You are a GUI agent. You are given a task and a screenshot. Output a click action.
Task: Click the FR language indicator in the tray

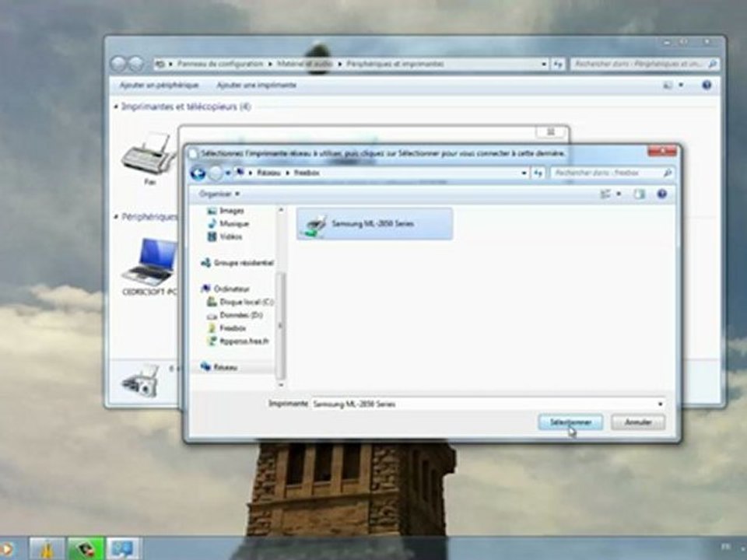pos(725,547)
